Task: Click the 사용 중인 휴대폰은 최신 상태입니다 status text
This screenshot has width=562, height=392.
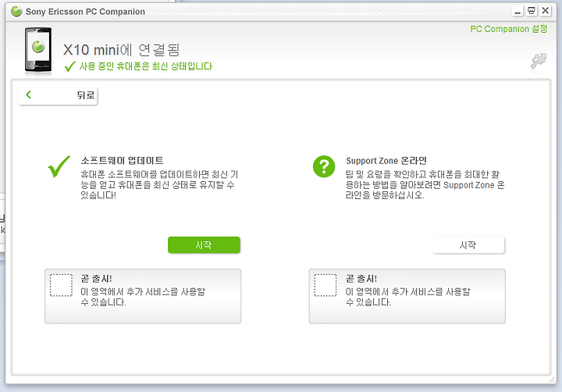Action: [145, 66]
